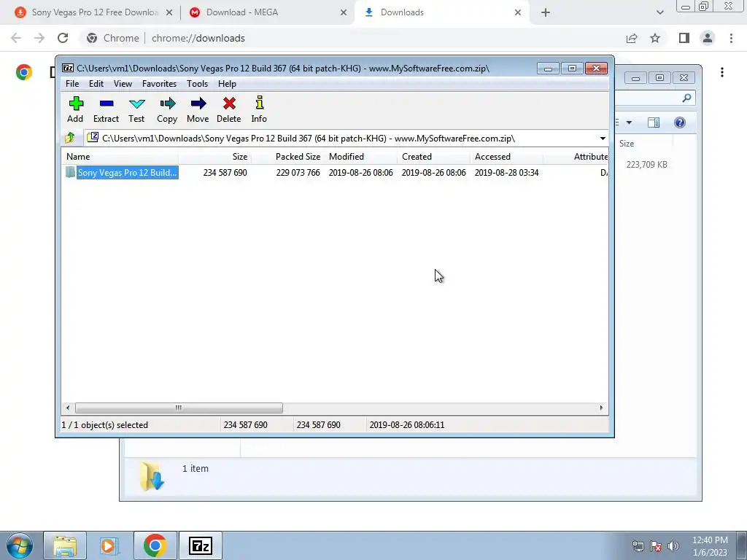Image resolution: width=747 pixels, height=560 pixels.
Task: Open the Info toolbar icon
Action: tap(259, 109)
